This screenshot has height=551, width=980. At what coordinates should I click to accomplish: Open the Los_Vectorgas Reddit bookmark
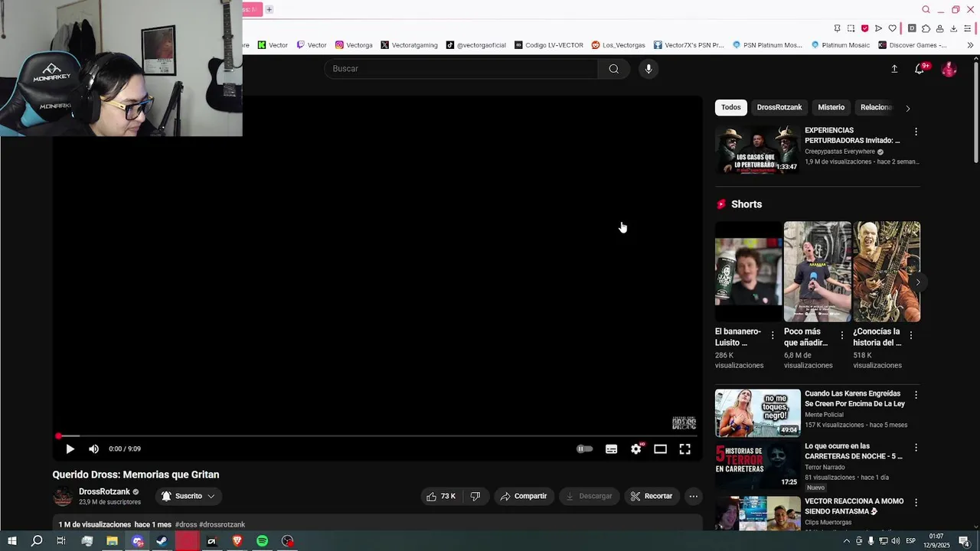tap(618, 45)
